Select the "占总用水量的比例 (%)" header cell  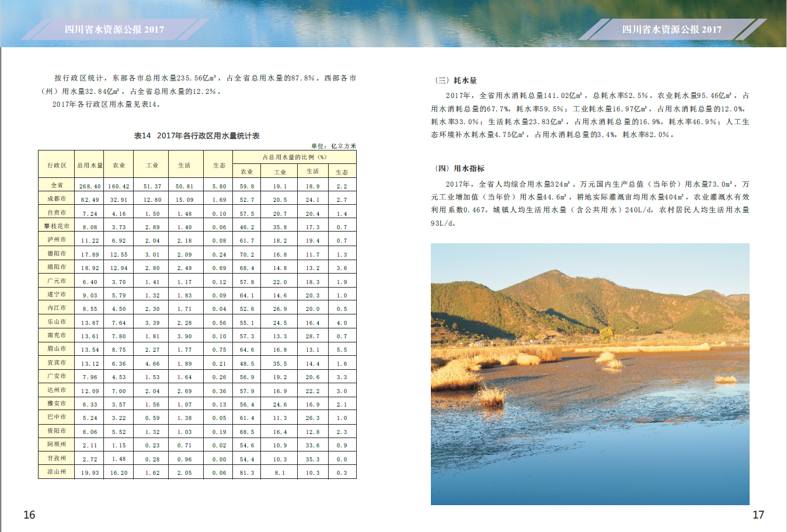coord(294,157)
